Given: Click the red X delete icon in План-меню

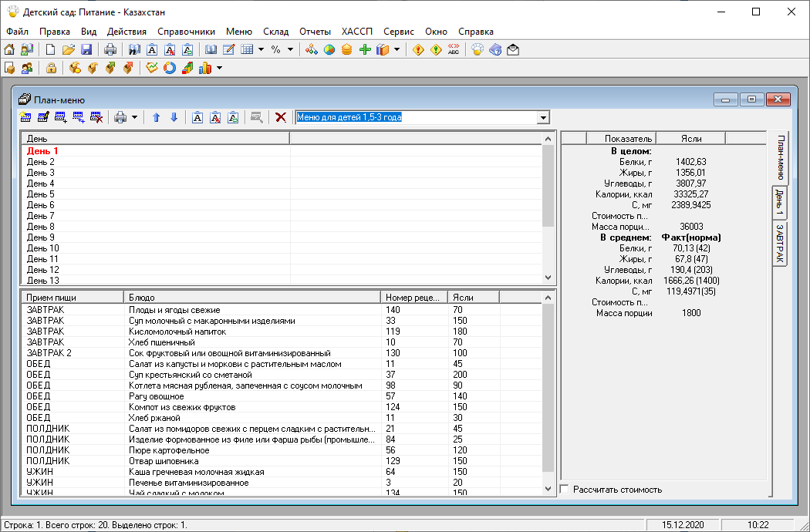Looking at the screenshot, I should pyautogui.click(x=281, y=118).
